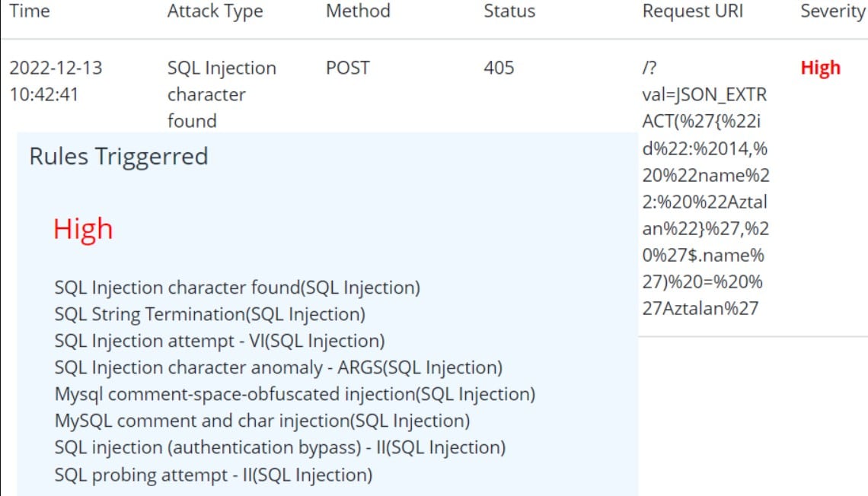This screenshot has width=868, height=496.
Task: Sort by the Time column header
Action: pyautogui.click(x=30, y=11)
